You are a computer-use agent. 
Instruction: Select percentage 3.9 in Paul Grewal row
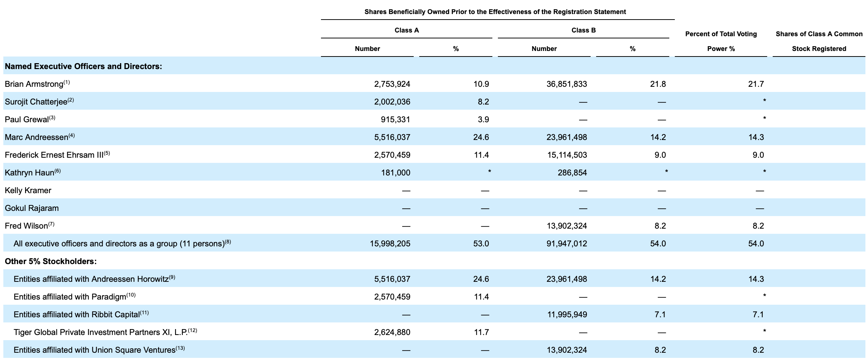(x=483, y=119)
